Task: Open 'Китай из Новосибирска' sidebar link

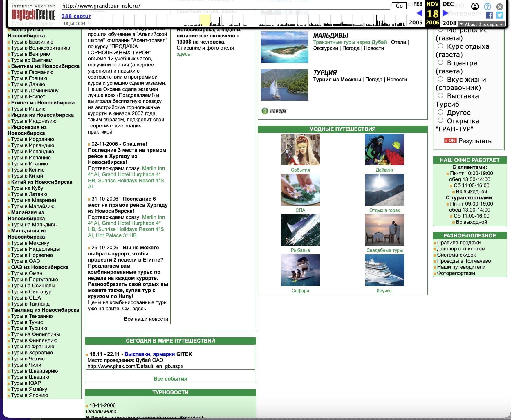Action: (x=41, y=182)
